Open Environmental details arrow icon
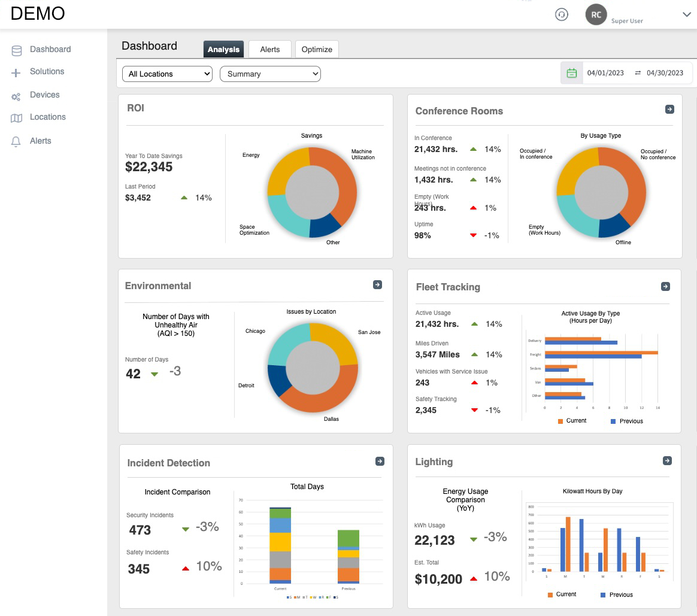The width and height of the screenshot is (697, 616). point(377,284)
